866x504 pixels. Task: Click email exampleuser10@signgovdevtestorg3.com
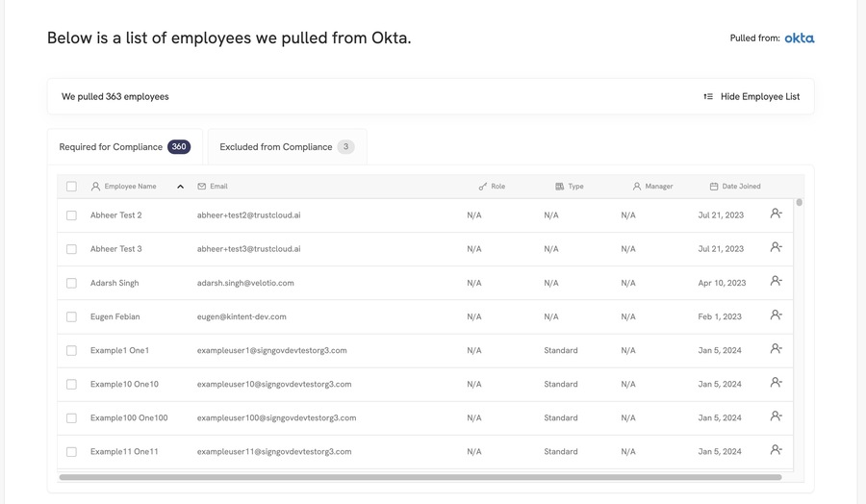pos(274,384)
